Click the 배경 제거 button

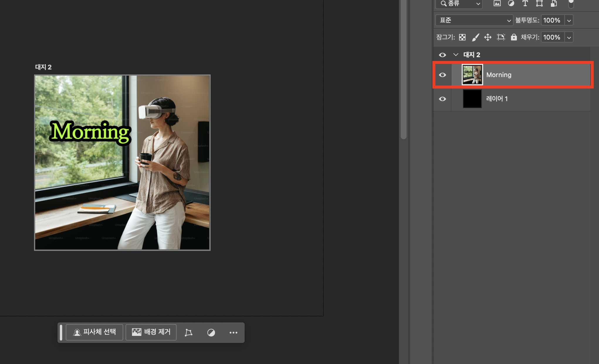(x=151, y=332)
